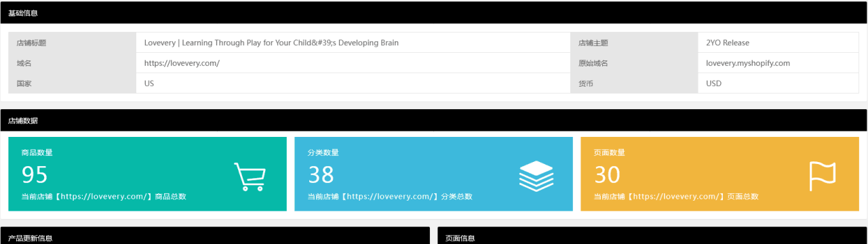Click the 店铺标题 label cell
Viewport: 868px width, 244px height.
coord(72,43)
